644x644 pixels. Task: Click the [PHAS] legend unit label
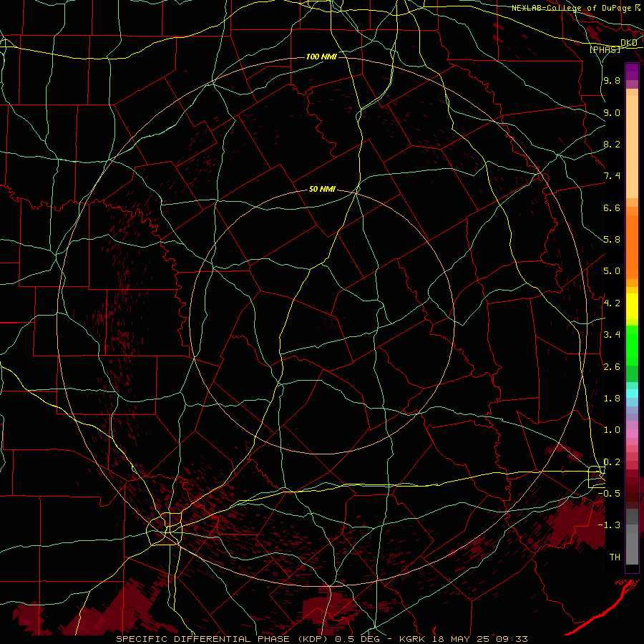(605, 49)
